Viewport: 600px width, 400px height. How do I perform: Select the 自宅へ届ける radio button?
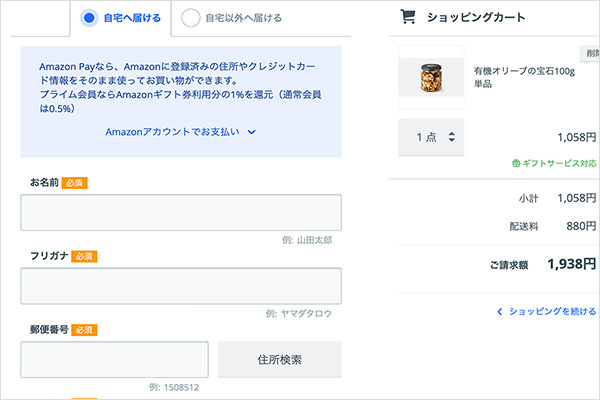pos(90,17)
